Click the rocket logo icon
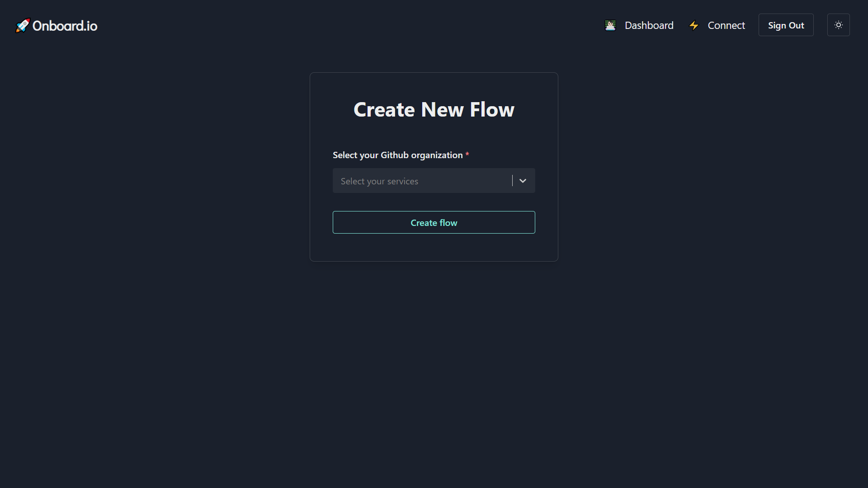The height and width of the screenshot is (488, 868). click(22, 25)
